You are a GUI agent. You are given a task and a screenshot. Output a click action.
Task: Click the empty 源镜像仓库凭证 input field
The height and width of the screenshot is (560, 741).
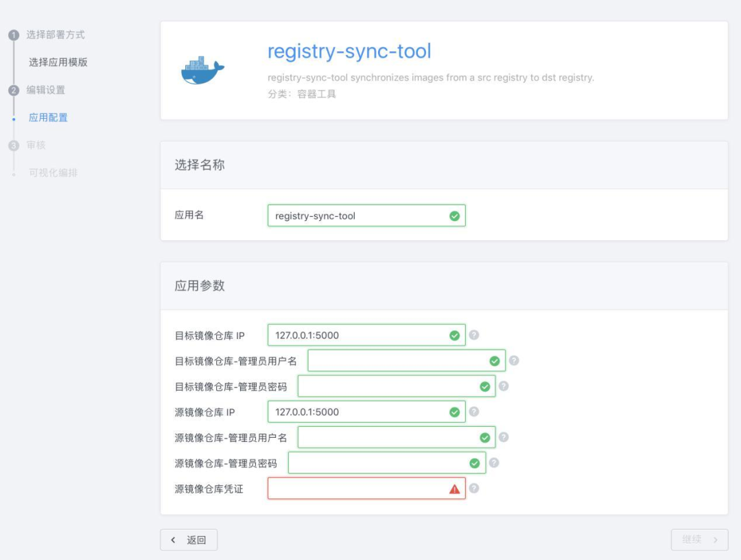(x=355, y=489)
